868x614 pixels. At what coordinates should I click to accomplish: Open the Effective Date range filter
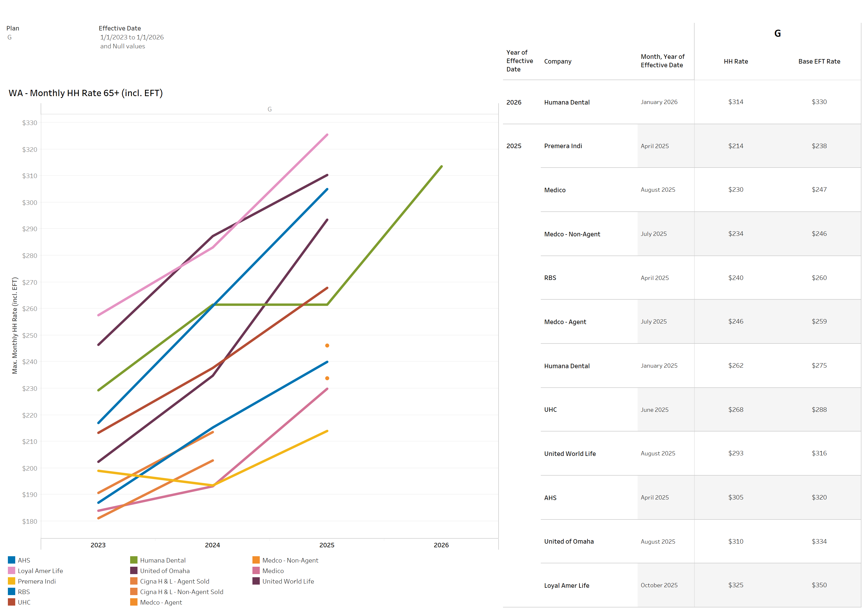coord(131,37)
